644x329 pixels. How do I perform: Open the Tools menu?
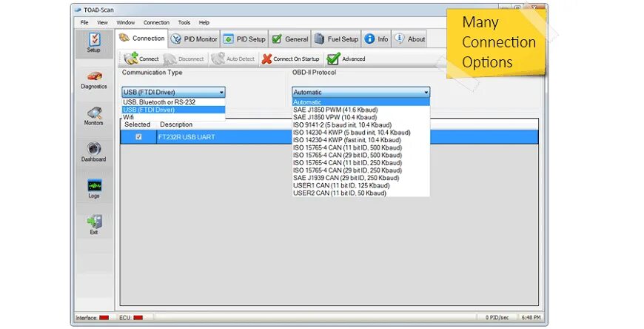(184, 23)
